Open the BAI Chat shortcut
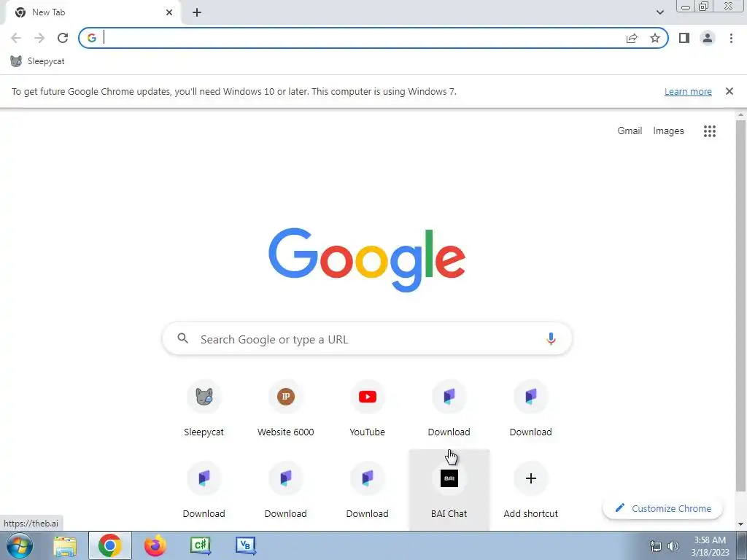Screen dimensions: 747x560 (x=449, y=489)
